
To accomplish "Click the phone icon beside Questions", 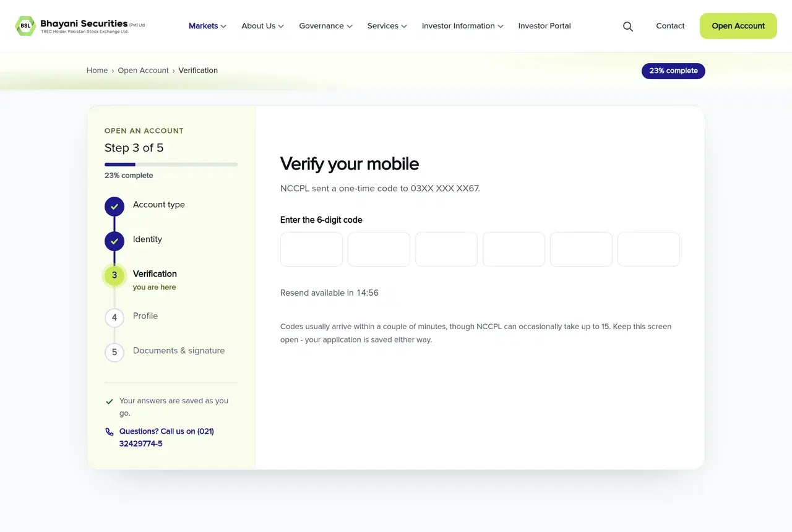I will [x=110, y=432].
